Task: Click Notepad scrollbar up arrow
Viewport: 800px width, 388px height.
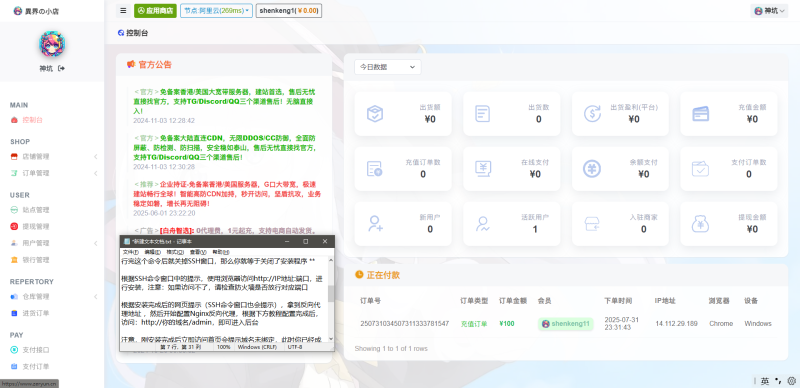Action: coord(331,260)
